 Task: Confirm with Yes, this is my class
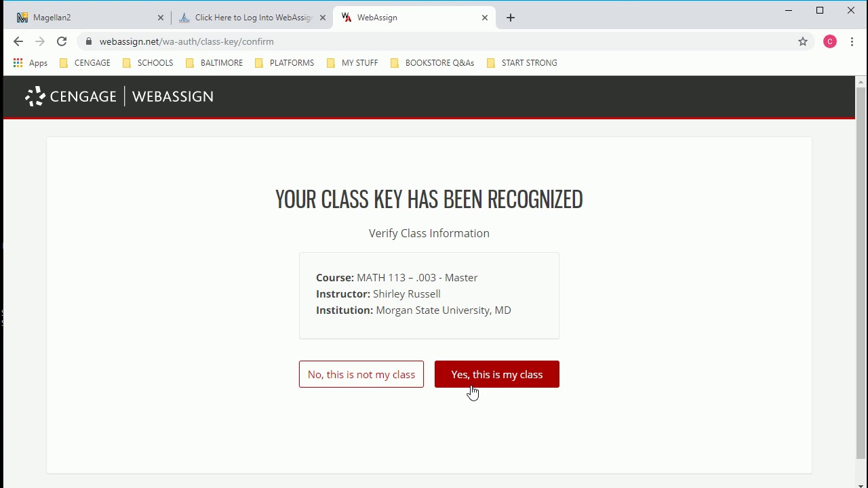(x=497, y=374)
